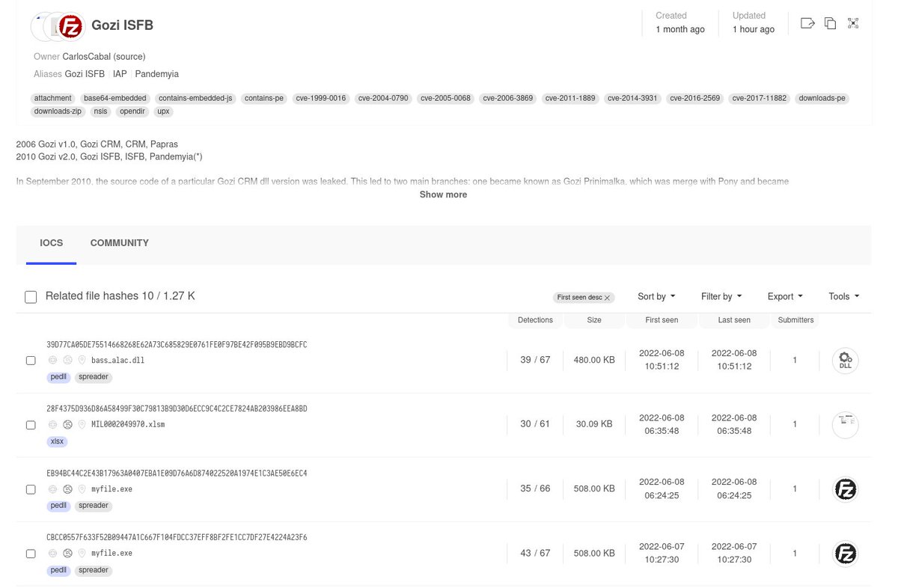Screen dimensions: 898x588
Task: Click the location pin icon in EB94BC44 row
Action: click(82, 489)
